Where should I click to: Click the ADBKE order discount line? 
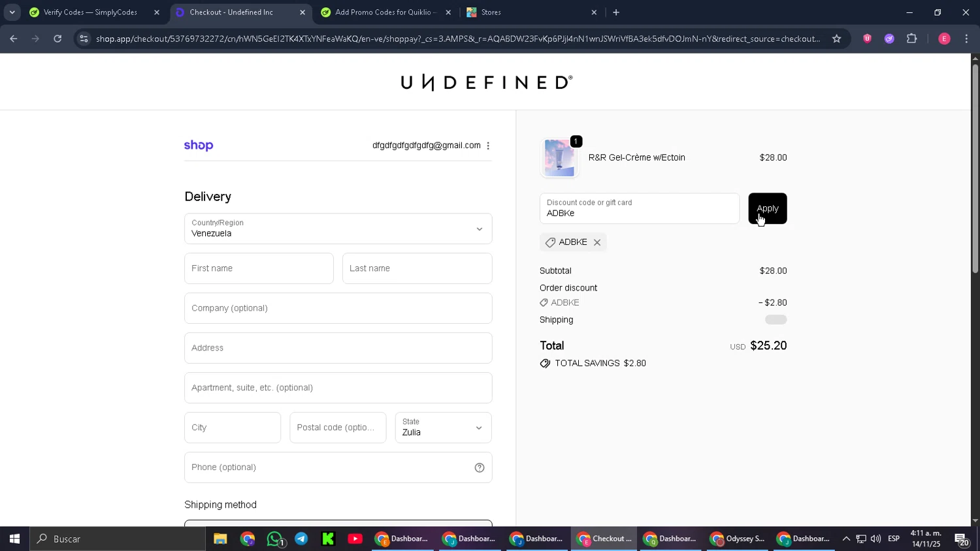(663, 302)
